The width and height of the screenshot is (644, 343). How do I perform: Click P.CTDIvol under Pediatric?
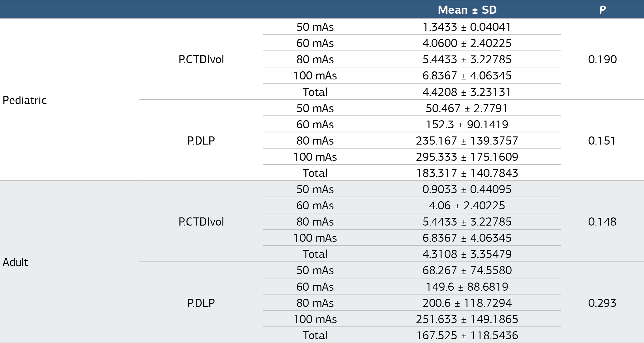coord(201,60)
